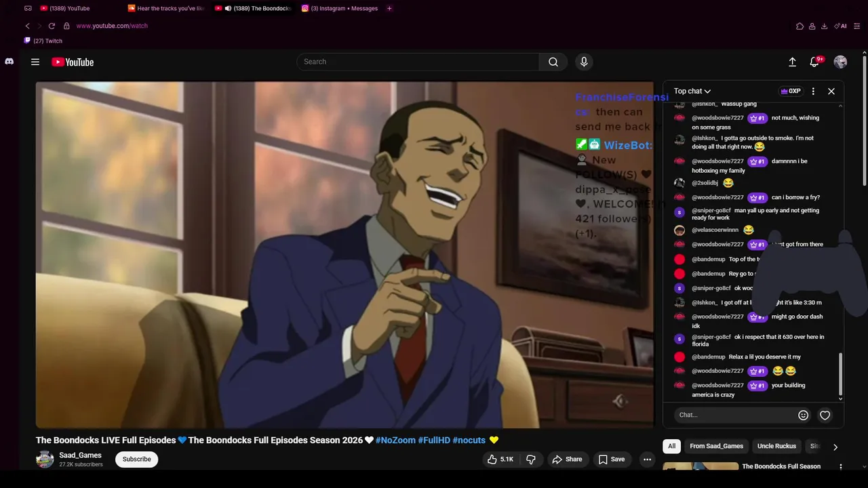Send a heart reaction in chat

coord(825,415)
